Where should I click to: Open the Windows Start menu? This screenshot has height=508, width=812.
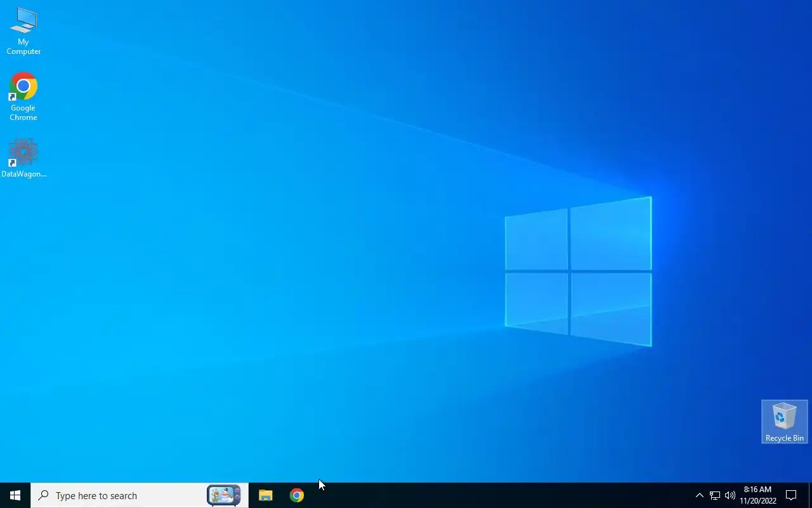tap(15, 495)
